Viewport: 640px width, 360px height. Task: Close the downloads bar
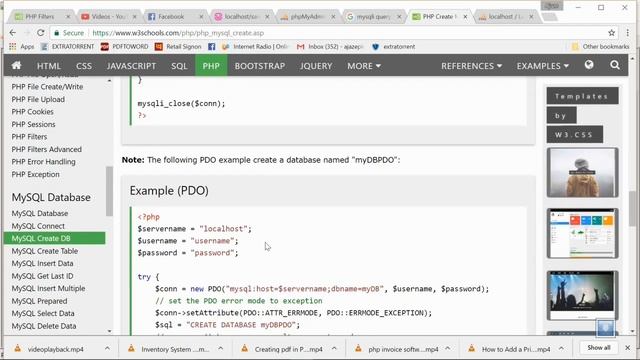click(x=628, y=348)
